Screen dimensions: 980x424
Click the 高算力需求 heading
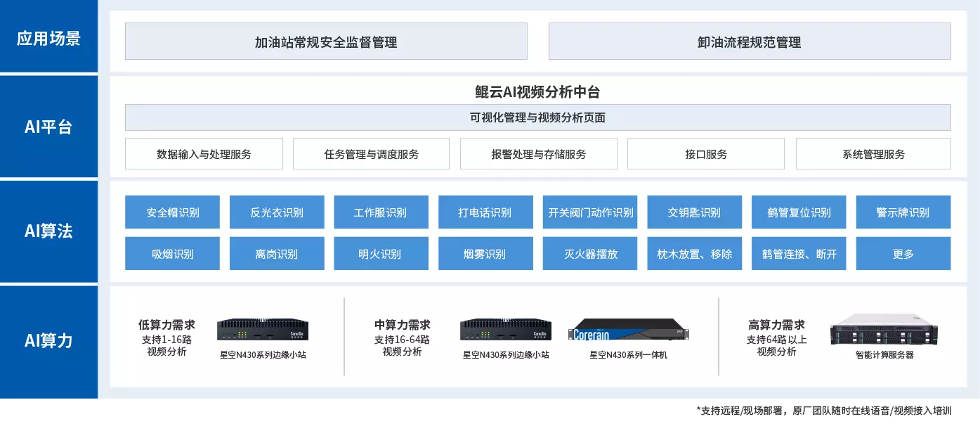[776, 325]
